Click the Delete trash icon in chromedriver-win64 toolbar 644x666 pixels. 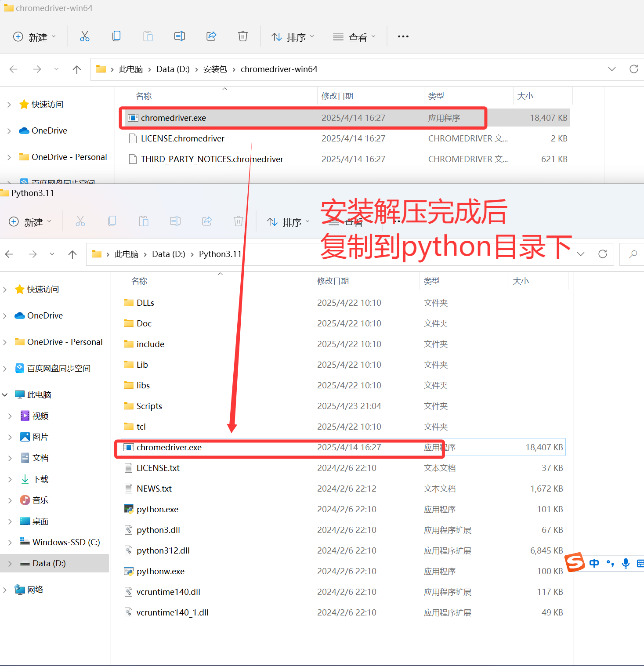click(x=243, y=36)
